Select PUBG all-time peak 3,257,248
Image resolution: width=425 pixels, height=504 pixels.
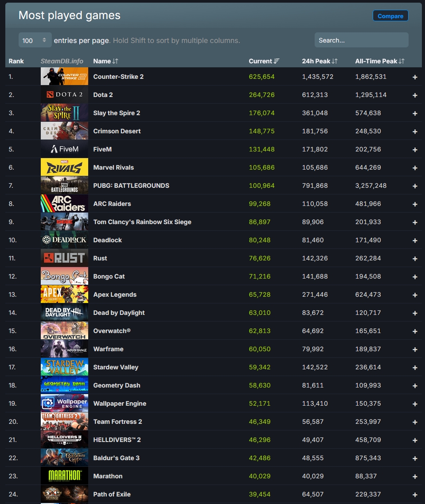click(x=370, y=186)
